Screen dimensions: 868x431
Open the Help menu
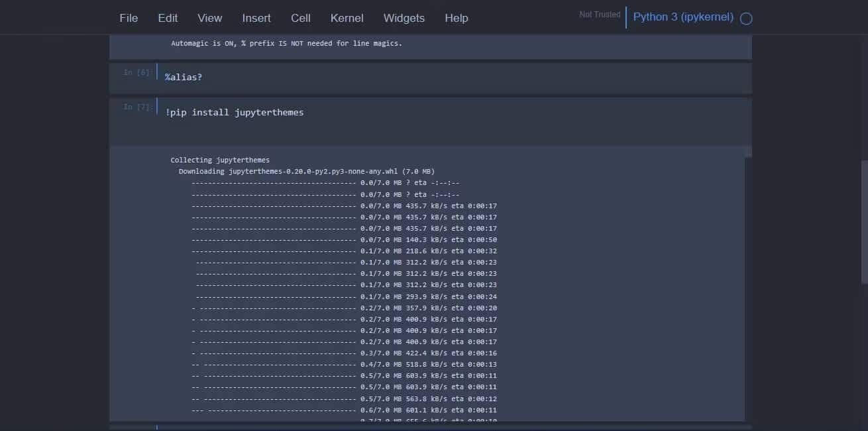coord(456,18)
